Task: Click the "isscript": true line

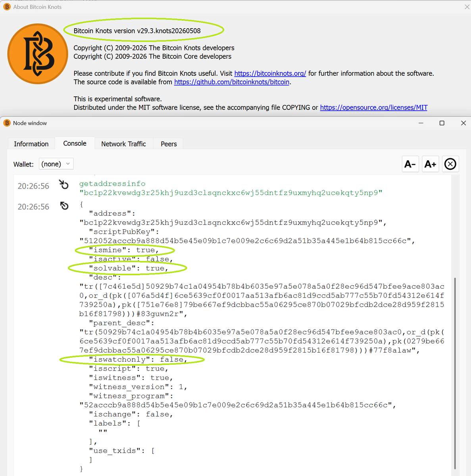Action: coord(129,369)
